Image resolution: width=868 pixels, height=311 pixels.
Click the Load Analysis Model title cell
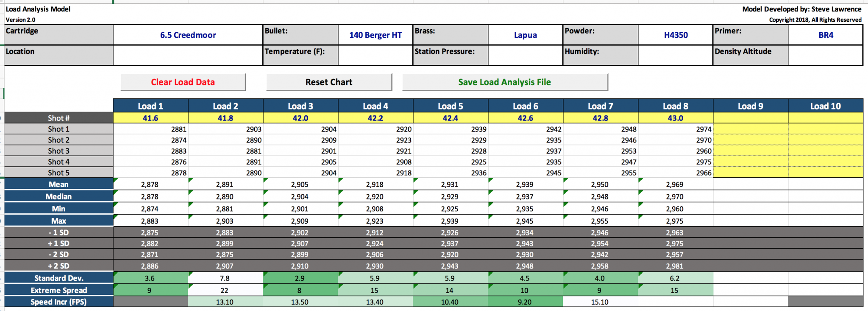click(38, 9)
